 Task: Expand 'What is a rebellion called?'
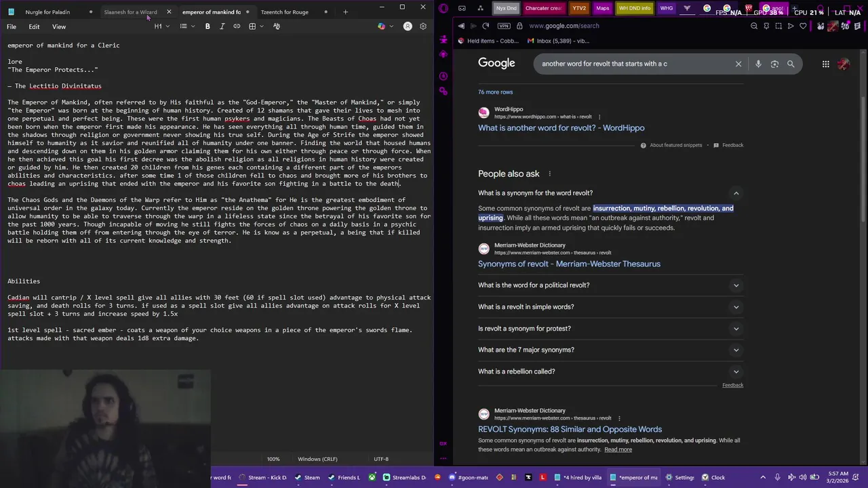736,371
